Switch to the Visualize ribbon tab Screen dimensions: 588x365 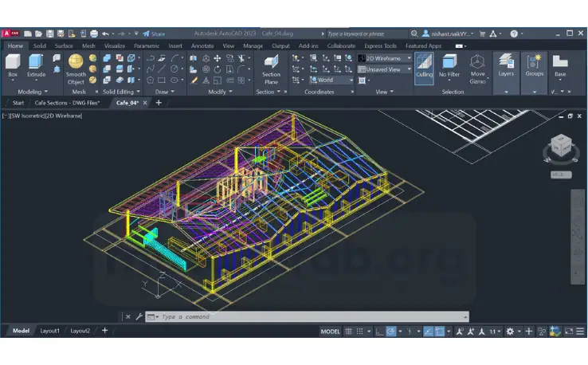(115, 46)
